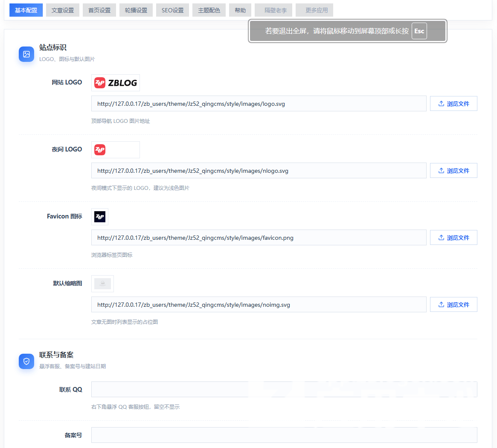
Task: Focus the favicon.png URL input field
Action: [259, 238]
